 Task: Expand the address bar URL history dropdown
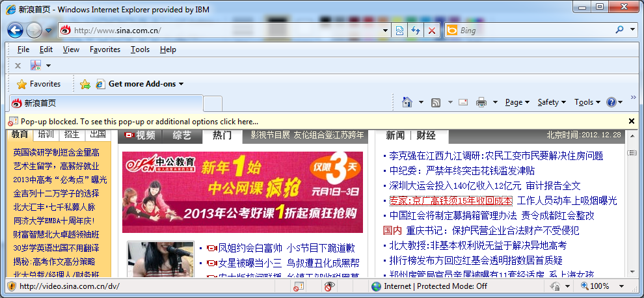[x=385, y=31]
